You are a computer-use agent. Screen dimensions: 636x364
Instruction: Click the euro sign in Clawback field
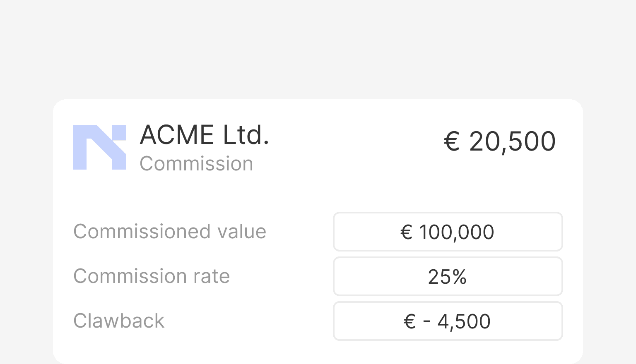click(410, 321)
